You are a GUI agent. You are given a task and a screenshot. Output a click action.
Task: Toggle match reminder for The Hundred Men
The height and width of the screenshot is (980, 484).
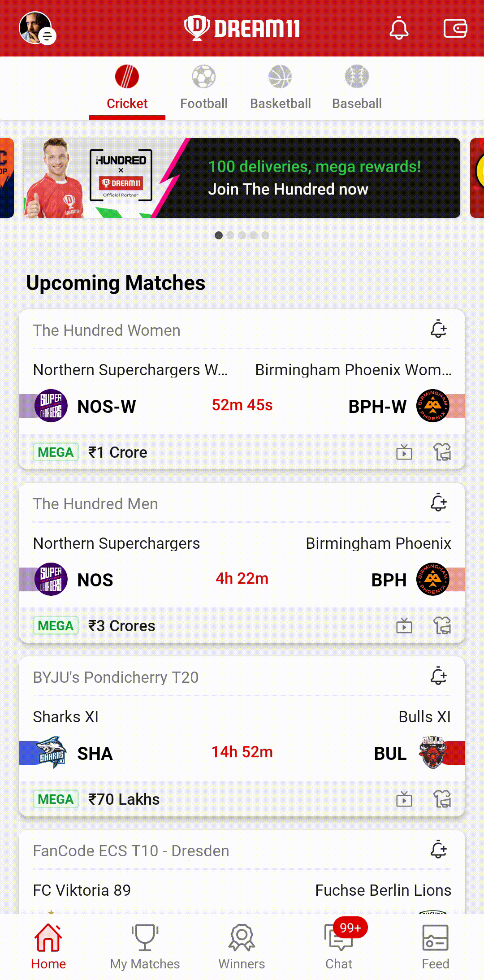pyautogui.click(x=439, y=503)
